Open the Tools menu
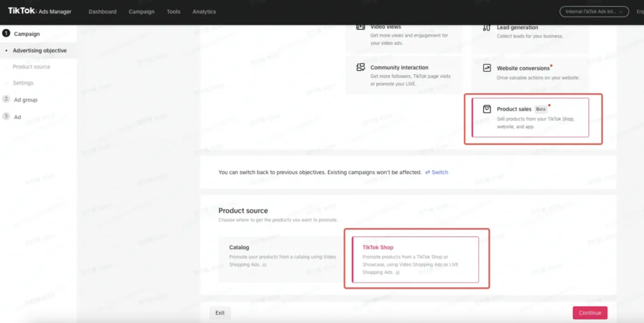 pos(174,11)
